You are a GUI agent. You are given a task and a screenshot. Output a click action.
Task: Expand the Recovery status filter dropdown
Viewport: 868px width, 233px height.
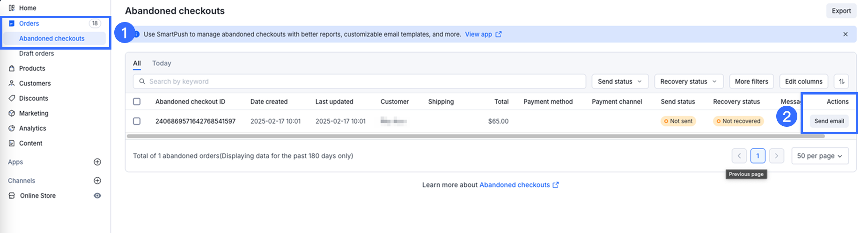(688, 81)
